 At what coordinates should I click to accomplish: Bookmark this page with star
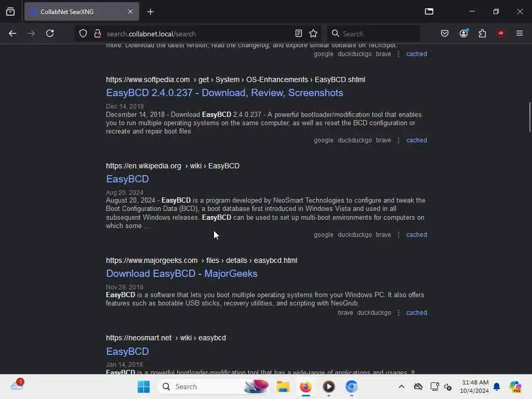coord(313,33)
